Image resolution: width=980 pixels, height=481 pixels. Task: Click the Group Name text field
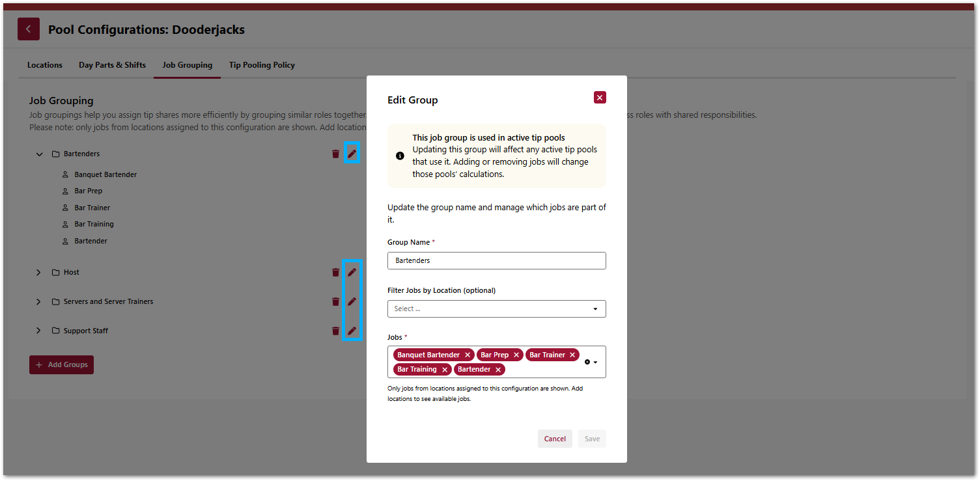tap(496, 260)
